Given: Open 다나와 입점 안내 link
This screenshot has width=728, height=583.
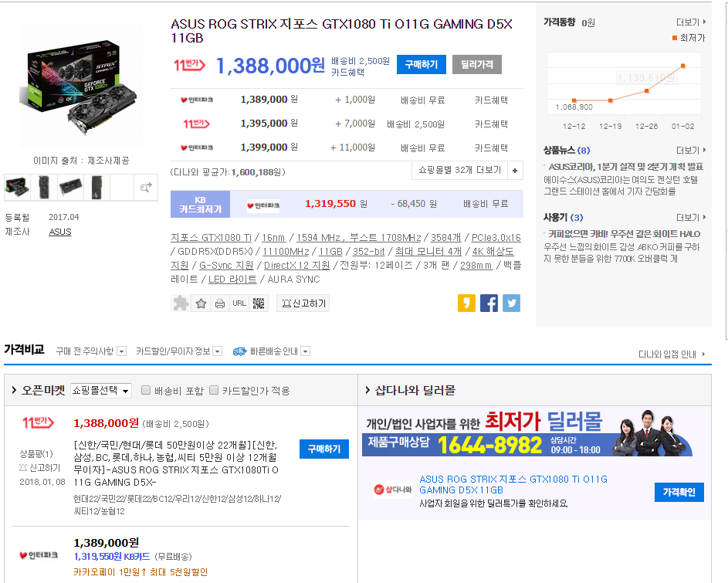Looking at the screenshot, I should click(672, 354).
